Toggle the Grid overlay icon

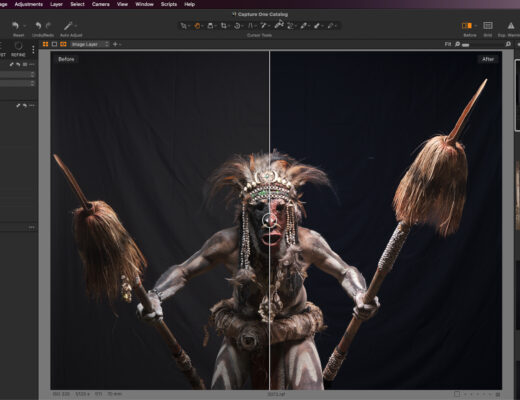(488, 26)
